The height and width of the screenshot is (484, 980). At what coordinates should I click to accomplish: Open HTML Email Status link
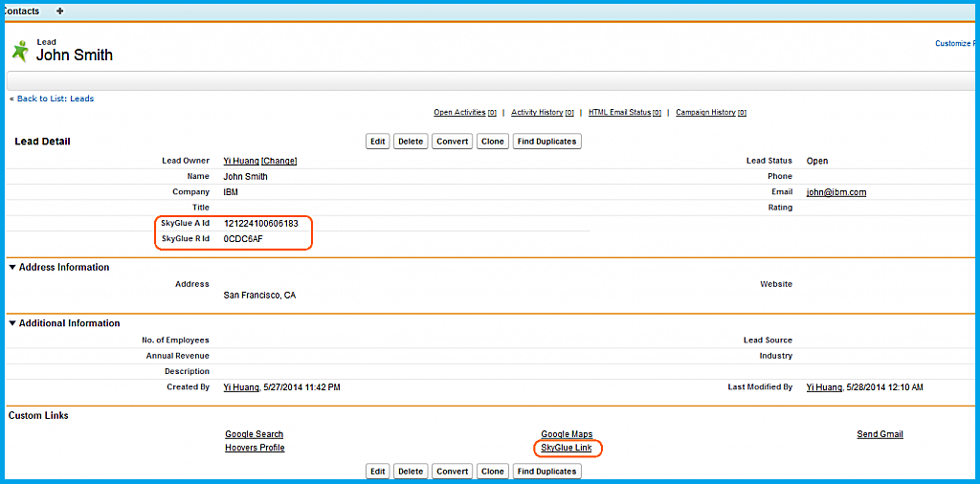click(619, 113)
